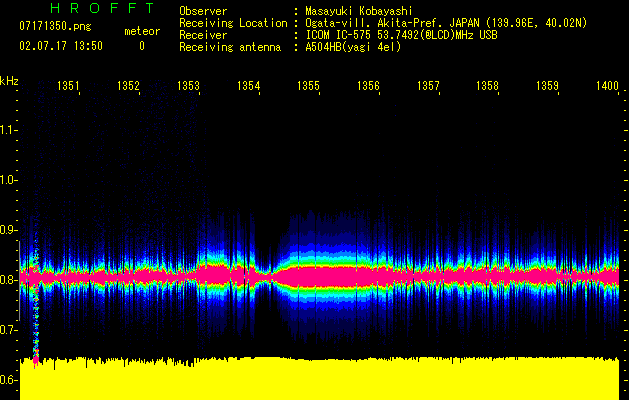Click the 0.6 kHz frequency label
The width and height of the screenshot is (629, 400).
click(8, 380)
